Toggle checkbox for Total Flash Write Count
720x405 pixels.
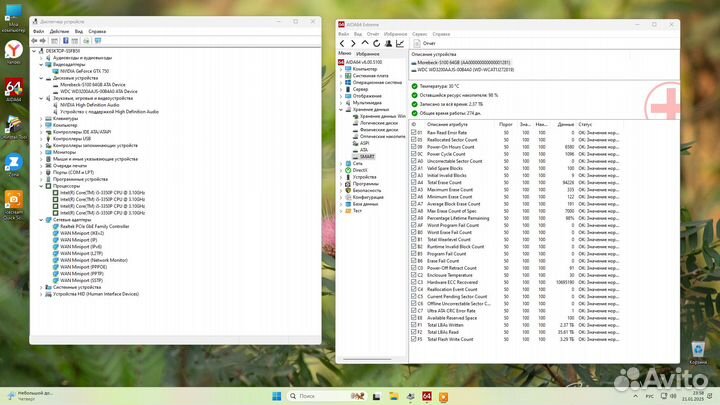tap(413, 339)
